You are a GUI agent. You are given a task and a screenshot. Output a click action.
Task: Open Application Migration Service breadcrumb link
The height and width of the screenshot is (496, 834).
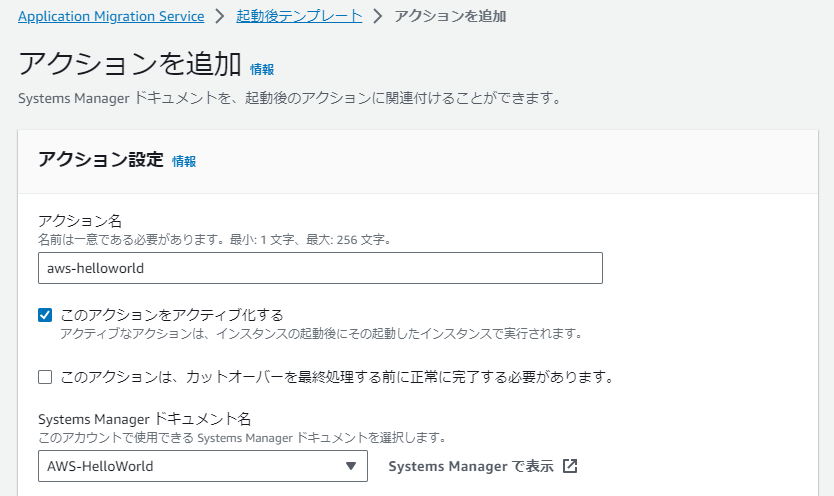tap(111, 16)
